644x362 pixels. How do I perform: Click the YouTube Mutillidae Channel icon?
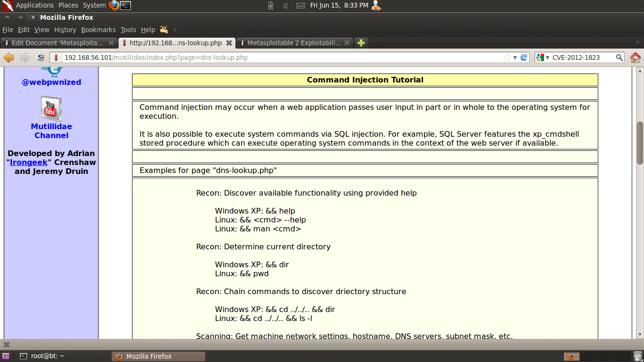tap(51, 109)
